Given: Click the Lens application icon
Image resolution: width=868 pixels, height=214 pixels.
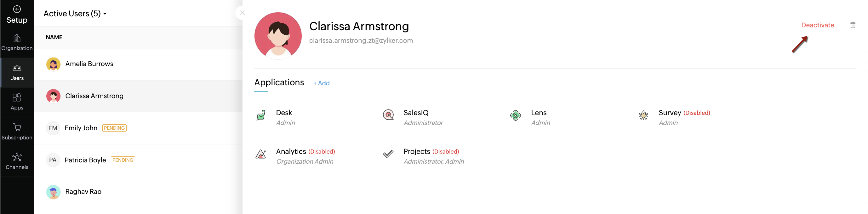Looking at the screenshot, I should click(515, 115).
